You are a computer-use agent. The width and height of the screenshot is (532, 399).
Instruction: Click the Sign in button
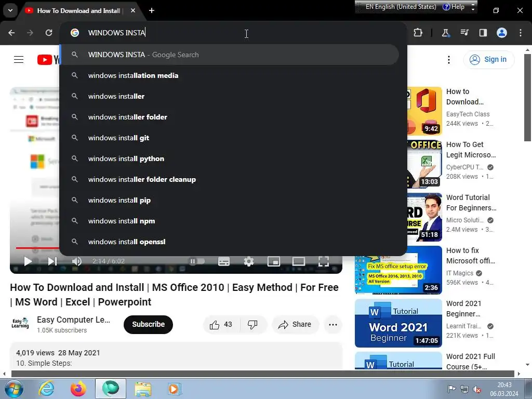coord(488,59)
